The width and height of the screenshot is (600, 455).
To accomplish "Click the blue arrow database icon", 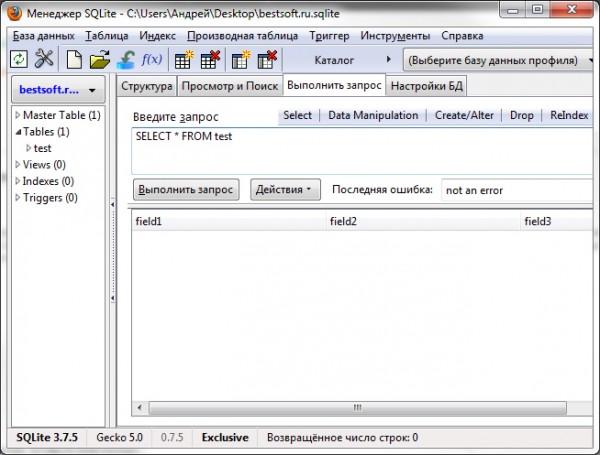I will click(126, 60).
